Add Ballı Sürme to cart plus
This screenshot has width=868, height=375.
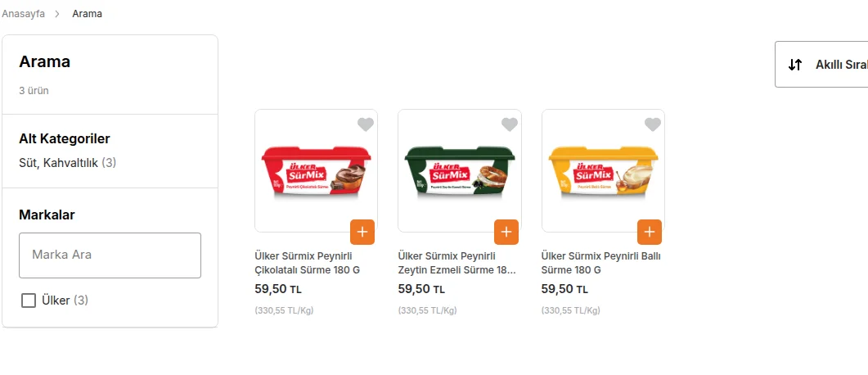point(650,232)
